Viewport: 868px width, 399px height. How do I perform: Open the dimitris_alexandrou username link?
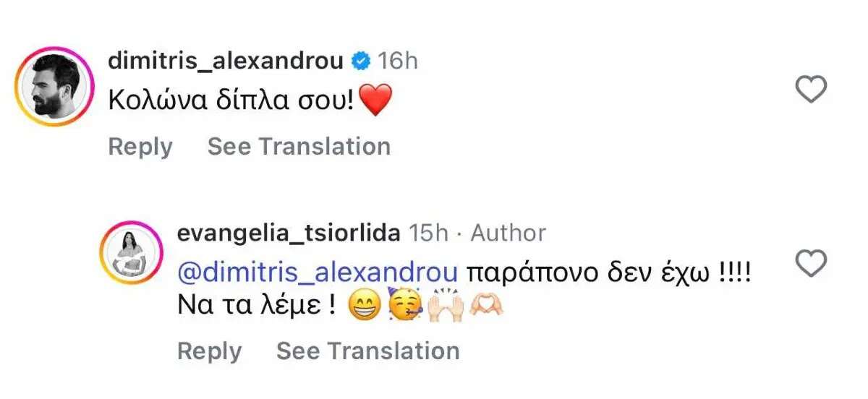225,61
